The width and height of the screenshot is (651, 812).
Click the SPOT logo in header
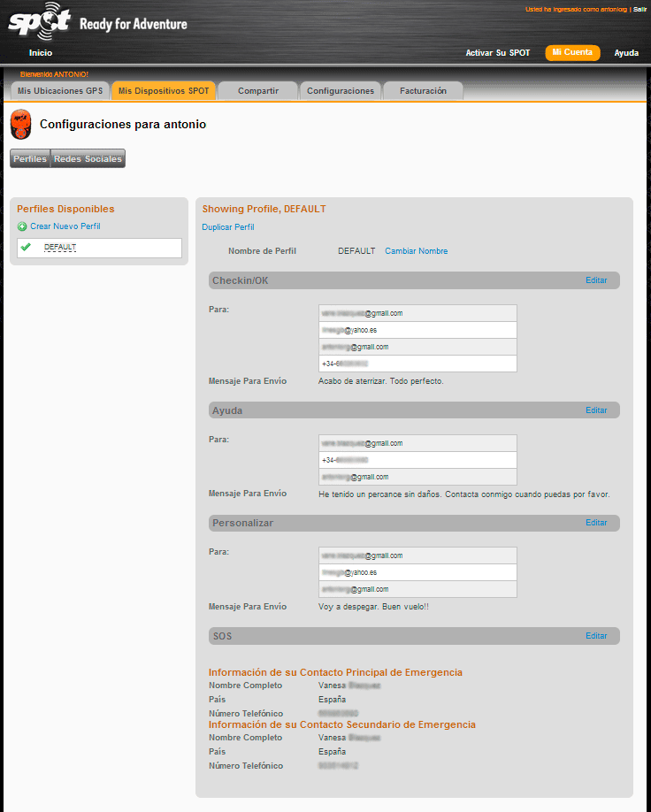coord(40,23)
